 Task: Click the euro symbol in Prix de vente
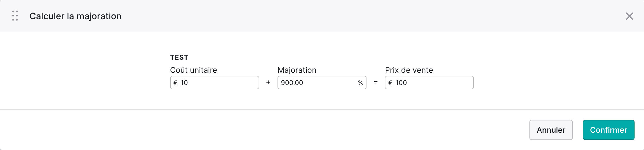coord(390,83)
